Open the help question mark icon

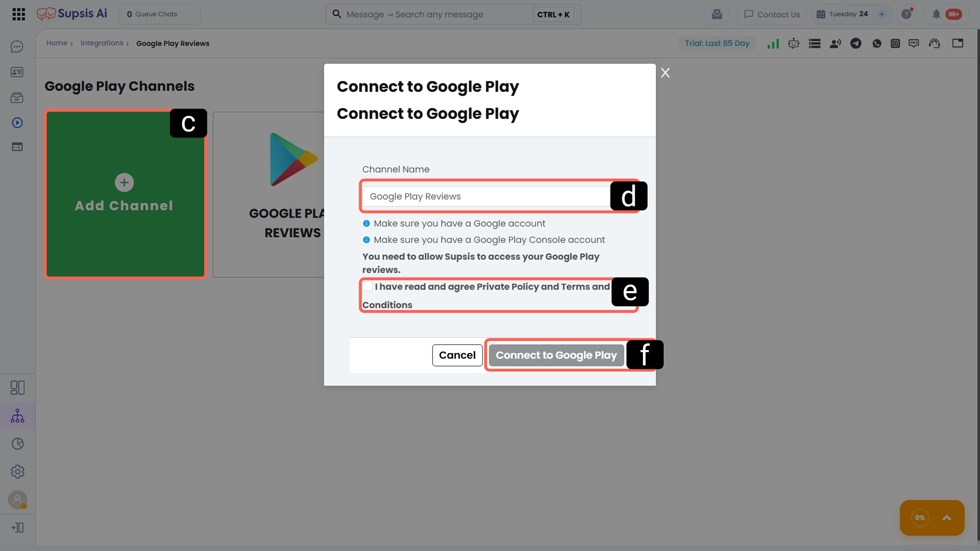click(x=906, y=14)
